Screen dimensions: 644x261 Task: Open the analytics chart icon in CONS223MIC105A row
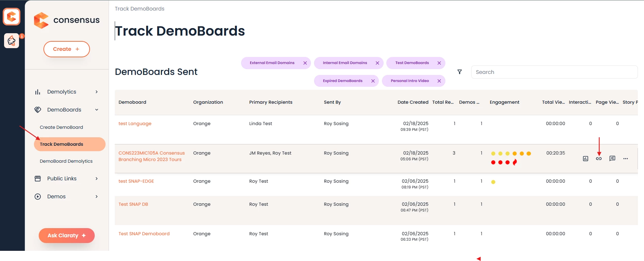coord(585,159)
